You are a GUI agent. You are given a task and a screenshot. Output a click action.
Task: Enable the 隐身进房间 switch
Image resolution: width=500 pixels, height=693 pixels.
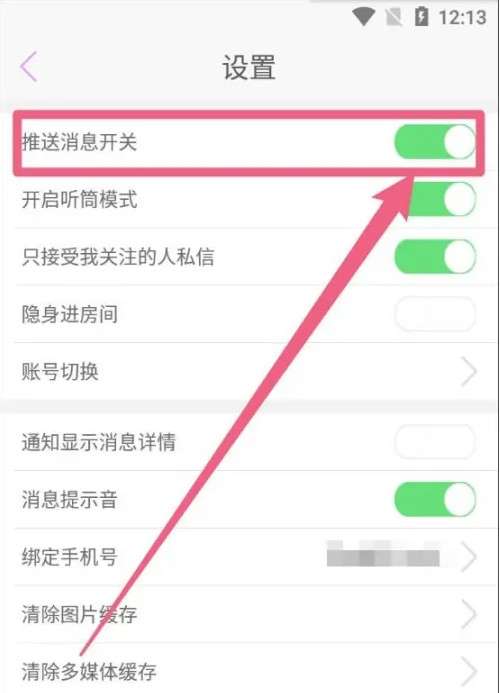pos(435,314)
